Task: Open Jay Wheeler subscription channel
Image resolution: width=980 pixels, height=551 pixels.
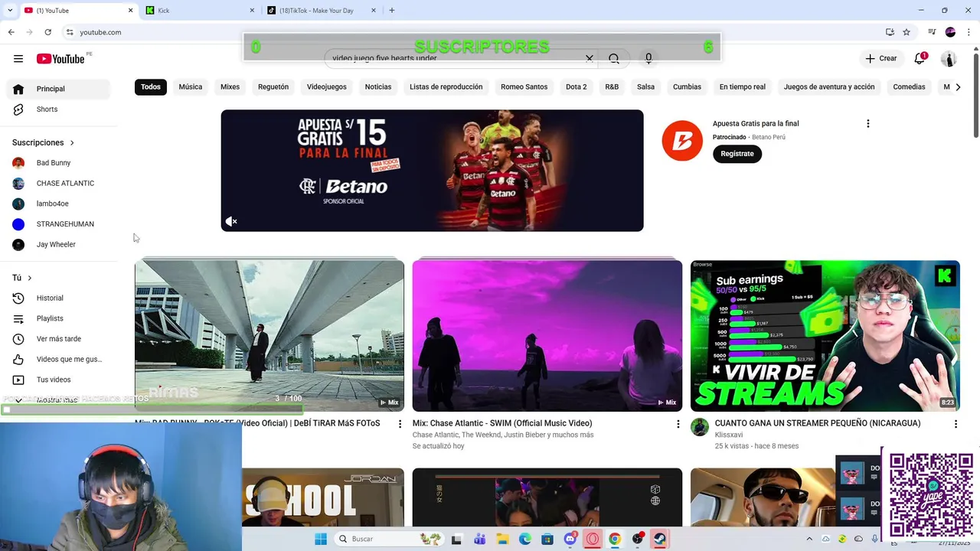Action: [x=58, y=244]
